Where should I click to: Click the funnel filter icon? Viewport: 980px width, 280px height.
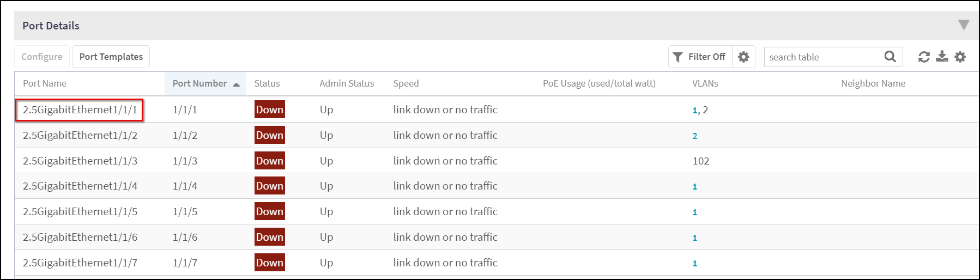click(677, 57)
